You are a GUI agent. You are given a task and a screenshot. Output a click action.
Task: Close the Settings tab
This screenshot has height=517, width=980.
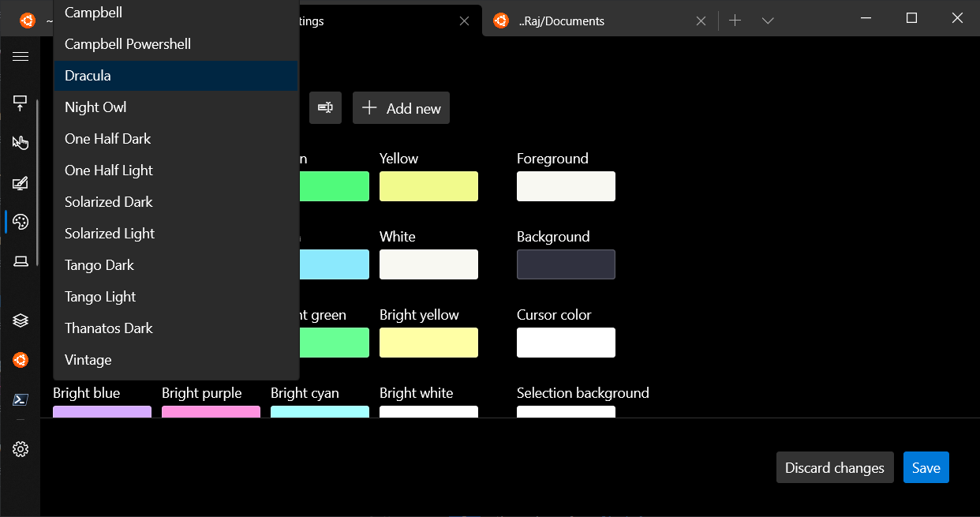[465, 21]
